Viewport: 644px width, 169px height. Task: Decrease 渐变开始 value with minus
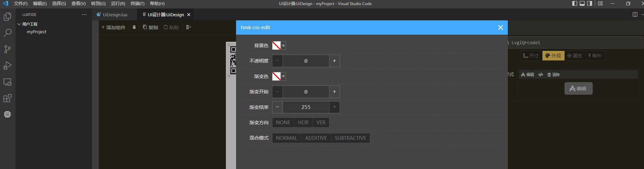pyautogui.click(x=278, y=92)
